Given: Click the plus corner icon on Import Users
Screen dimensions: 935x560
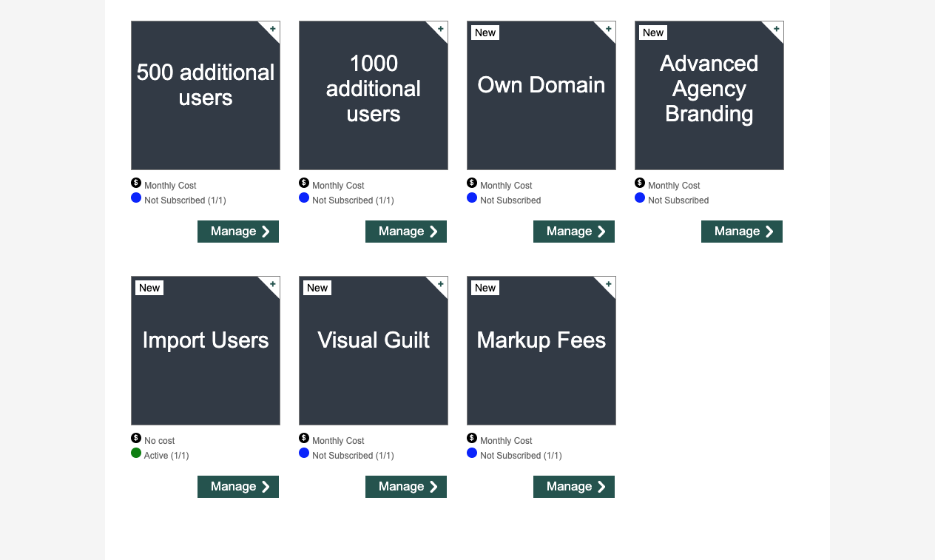Looking at the screenshot, I should [x=272, y=284].
